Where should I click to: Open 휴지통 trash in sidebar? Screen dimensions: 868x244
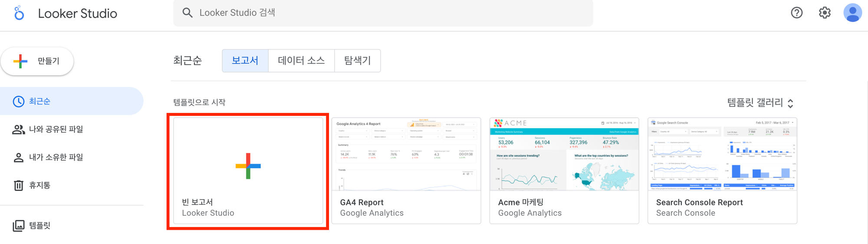pos(72,185)
